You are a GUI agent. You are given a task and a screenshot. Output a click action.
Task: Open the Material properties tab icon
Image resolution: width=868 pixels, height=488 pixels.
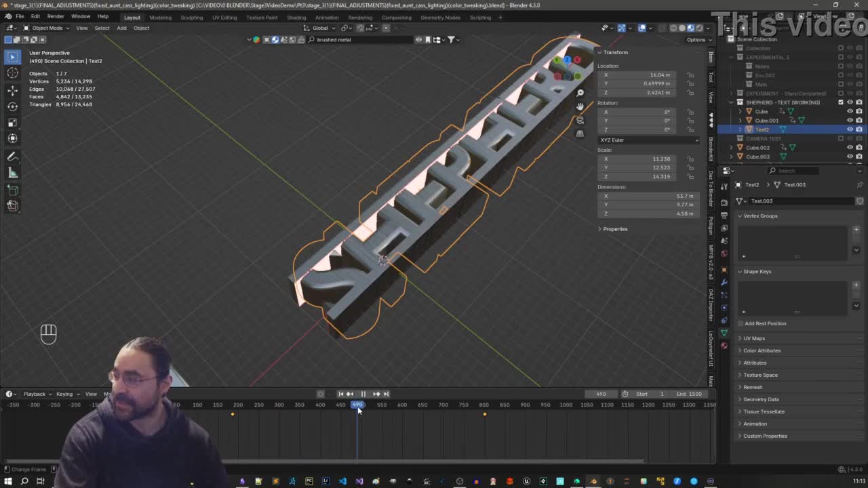pos(724,346)
